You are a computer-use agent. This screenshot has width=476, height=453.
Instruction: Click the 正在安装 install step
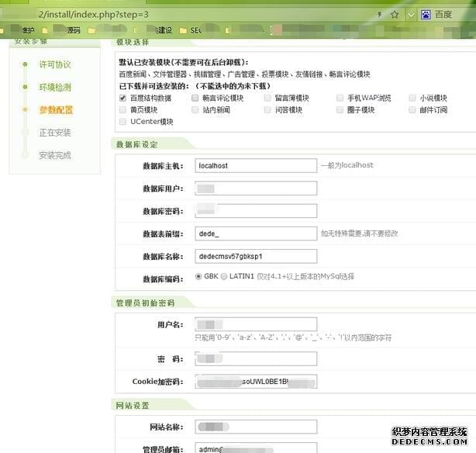[55, 133]
